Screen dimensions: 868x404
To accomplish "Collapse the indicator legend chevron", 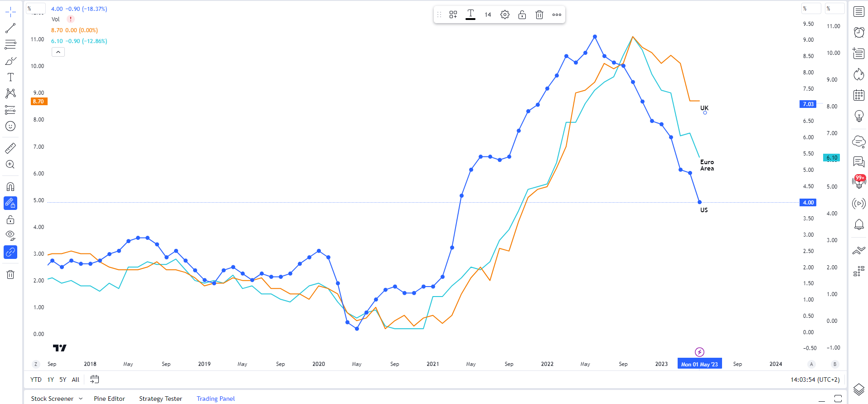I will (58, 52).
